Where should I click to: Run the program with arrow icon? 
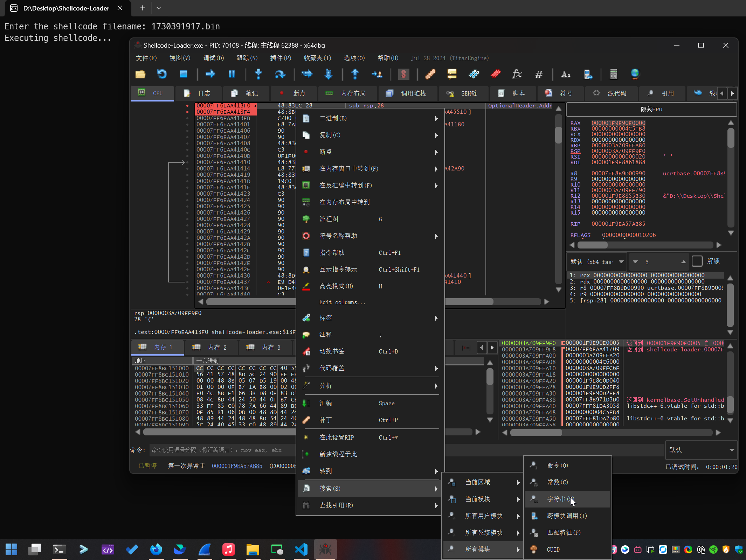210,74
